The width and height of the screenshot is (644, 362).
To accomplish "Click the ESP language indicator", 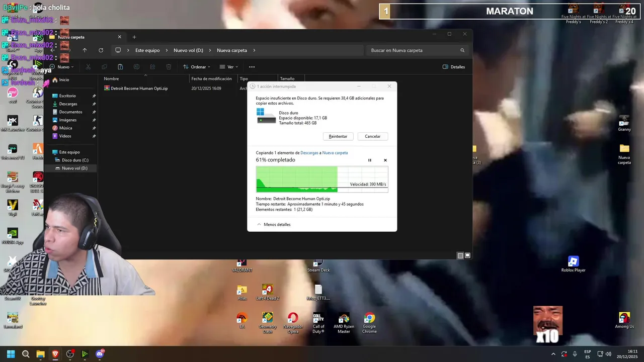I will click(588, 354).
